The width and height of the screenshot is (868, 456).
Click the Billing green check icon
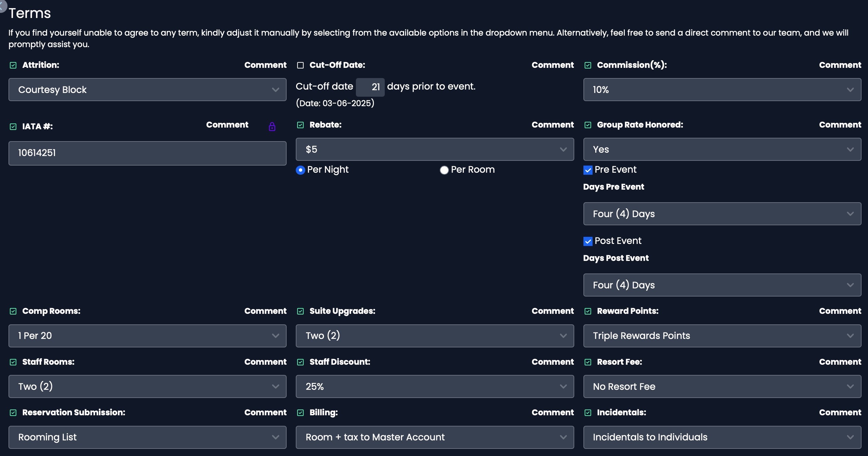pos(300,413)
